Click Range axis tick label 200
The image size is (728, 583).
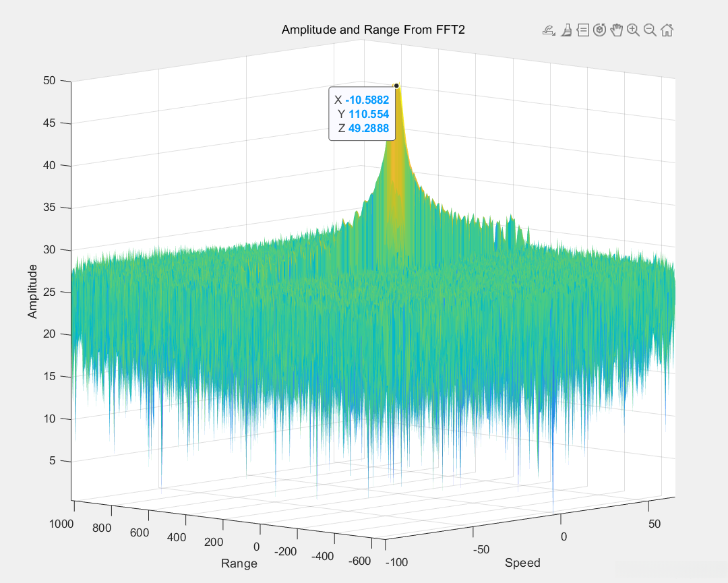(214, 542)
